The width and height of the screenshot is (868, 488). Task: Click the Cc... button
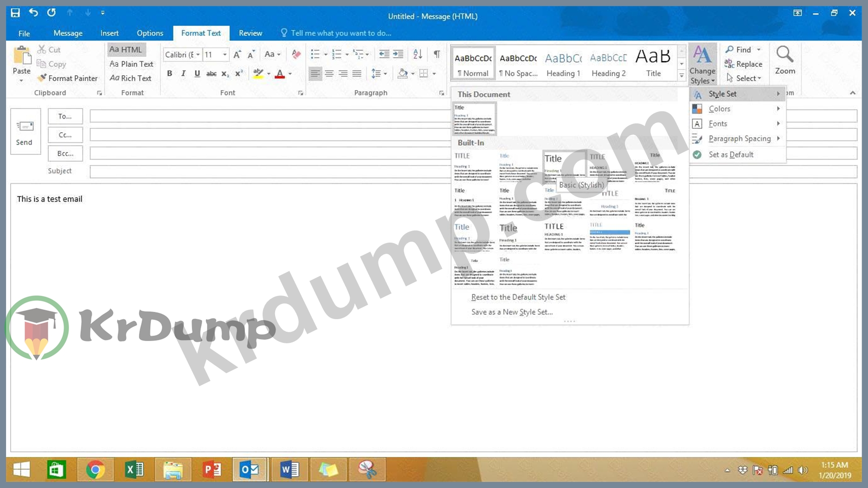65,135
